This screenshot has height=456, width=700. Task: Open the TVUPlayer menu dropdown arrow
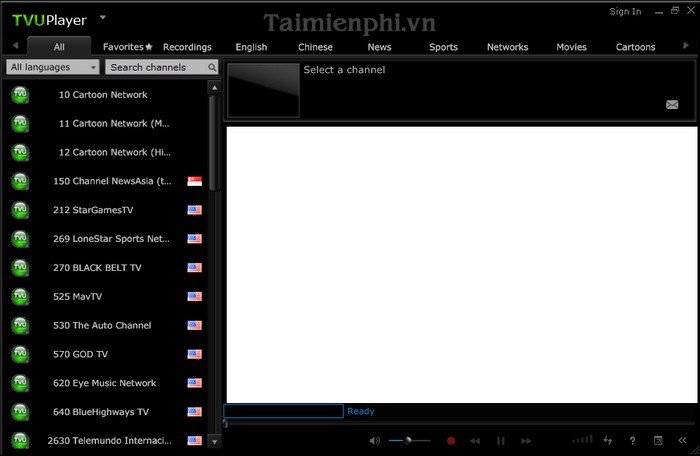[103, 17]
